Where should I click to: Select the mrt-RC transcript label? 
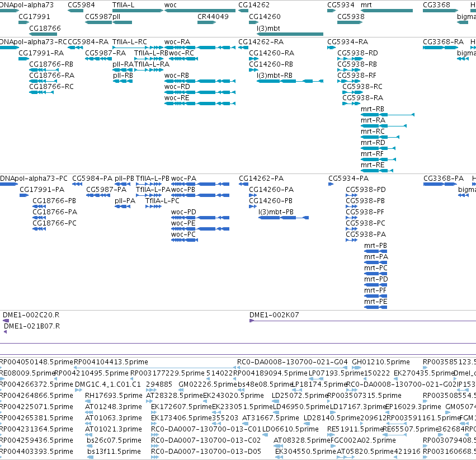pos(373,132)
